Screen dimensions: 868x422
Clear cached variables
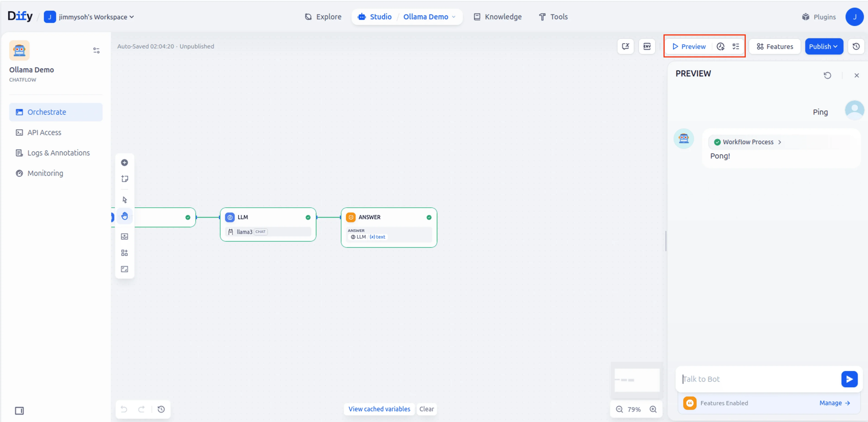427,409
